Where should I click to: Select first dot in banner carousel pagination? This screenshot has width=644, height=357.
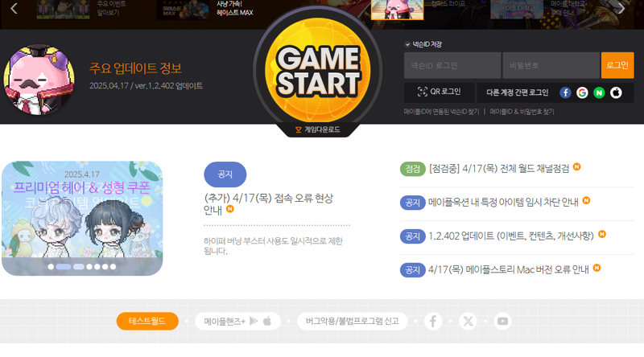[51, 267]
